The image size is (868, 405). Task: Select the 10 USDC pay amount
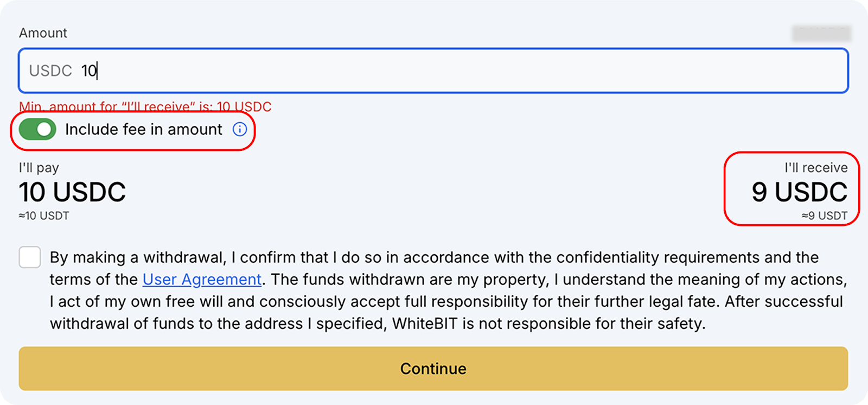pos(72,192)
